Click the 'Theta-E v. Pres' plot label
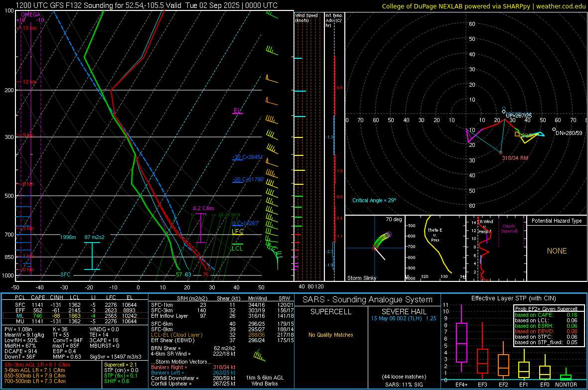588x390 pixels. 435,235
